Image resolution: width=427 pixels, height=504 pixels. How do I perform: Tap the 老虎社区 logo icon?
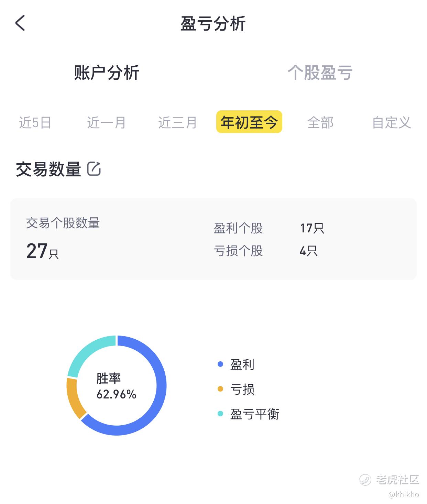365,479
